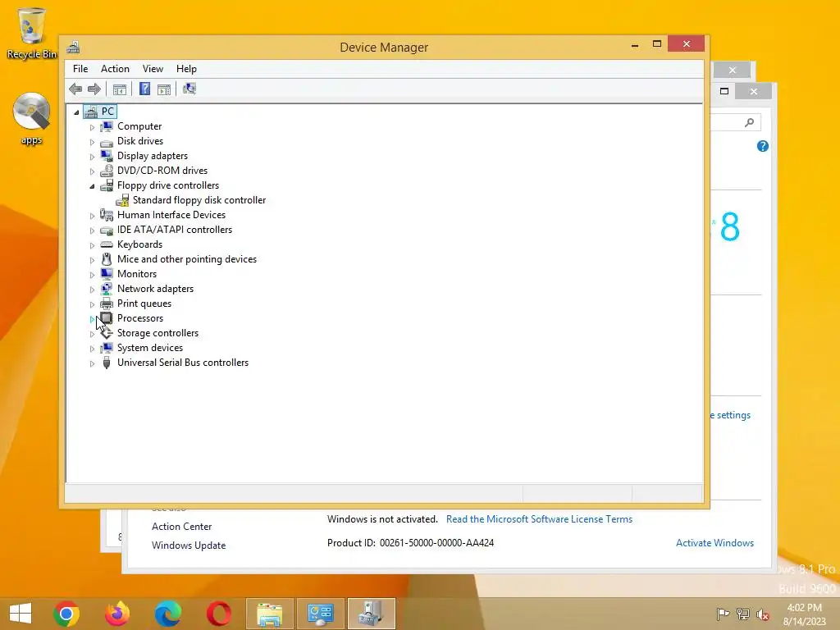Viewport: 840px width, 630px height.
Task: Click the blue Help toolbar icon
Action: tap(144, 89)
